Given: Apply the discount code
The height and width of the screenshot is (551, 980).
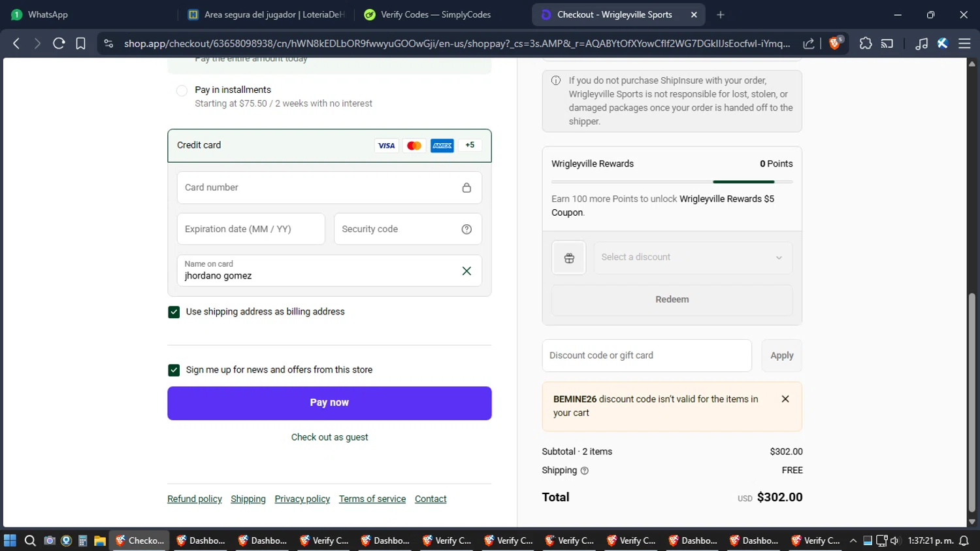Looking at the screenshot, I should (x=781, y=356).
